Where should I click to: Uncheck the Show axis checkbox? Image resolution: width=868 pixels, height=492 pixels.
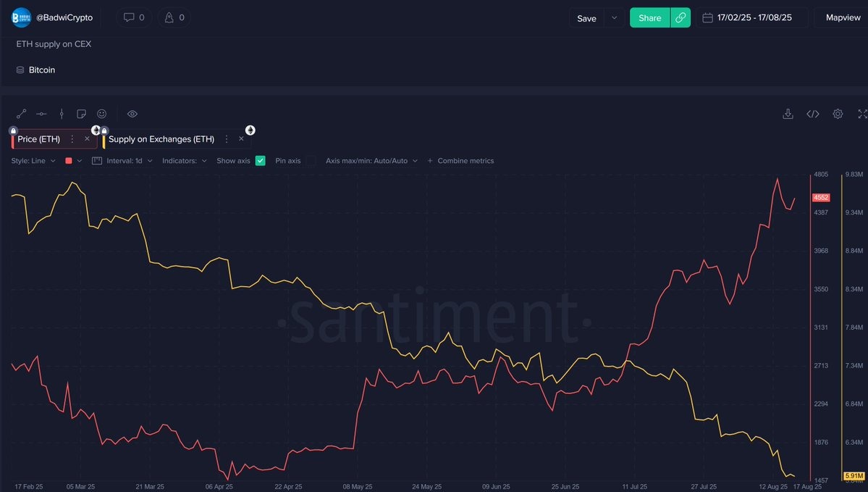261,161
